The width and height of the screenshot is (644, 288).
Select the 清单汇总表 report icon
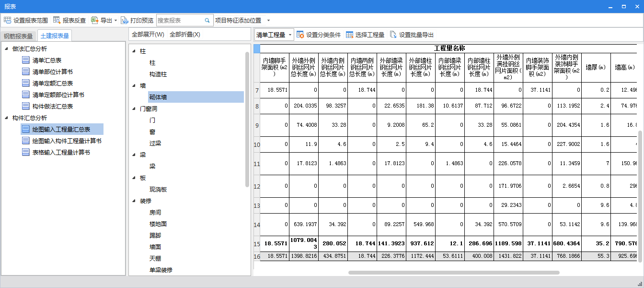pyautogui.click(x=26, y=60)
